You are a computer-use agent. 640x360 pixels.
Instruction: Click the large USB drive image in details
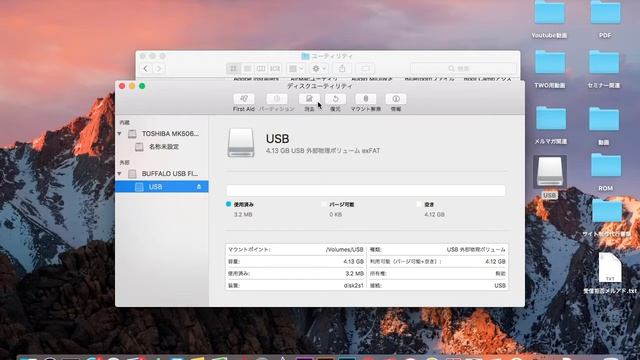241,143
